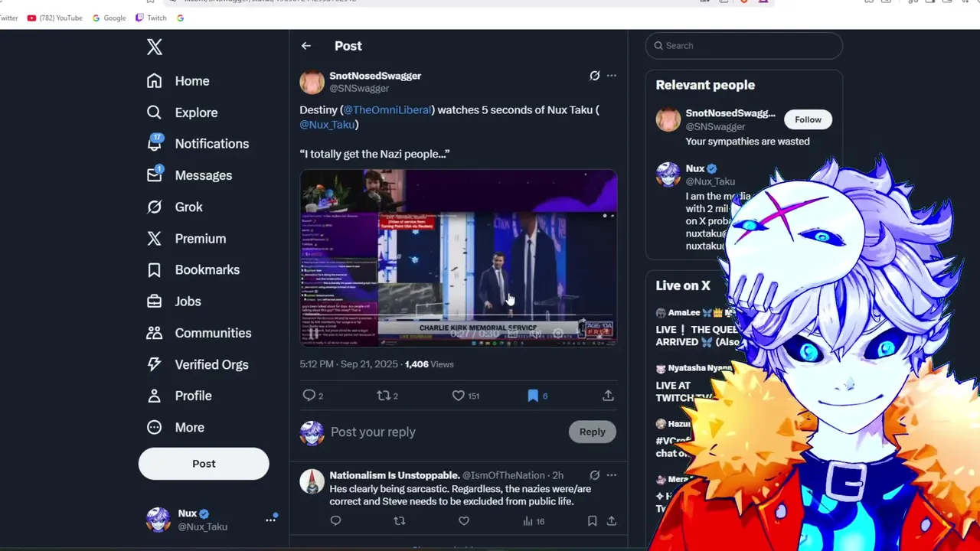This screenshot has width=980, height=551.
Task: Click the 5:12 PM Sep 21, 2025 timestamp
Action: tap(349, 364)
